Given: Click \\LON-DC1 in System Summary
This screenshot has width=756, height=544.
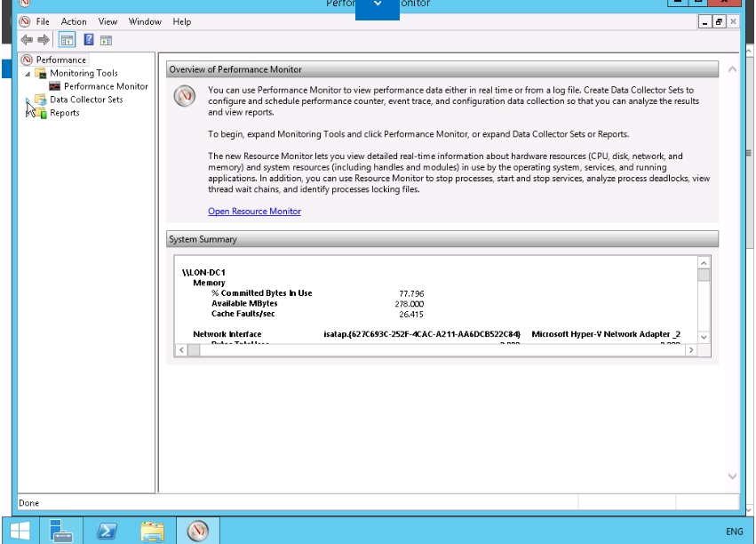Looking at the screenshot, I should pos(203,273).
